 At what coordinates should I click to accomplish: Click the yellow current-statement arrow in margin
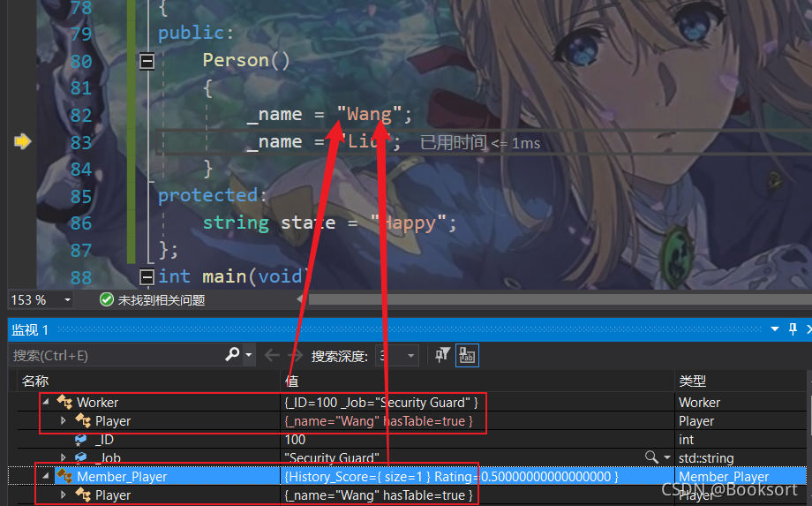coord(22,141)
